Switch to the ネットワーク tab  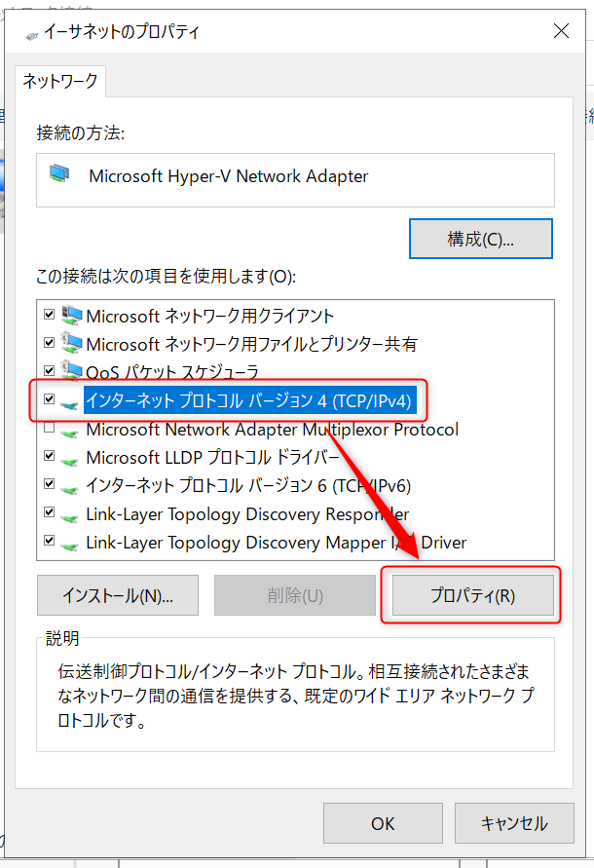(x=60, y=82)
